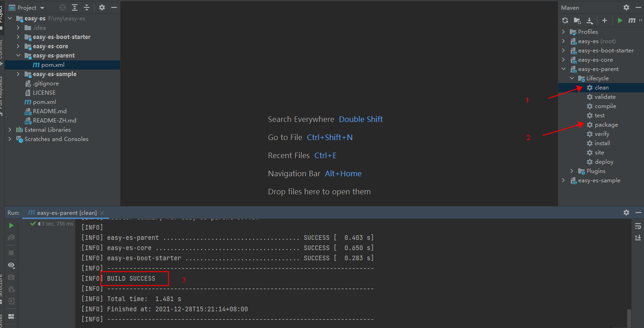Image resolution: width=644 pixels, height=328 pixels.
Task: Click BUILD SUCCESS line in console output
Action: 131,278
